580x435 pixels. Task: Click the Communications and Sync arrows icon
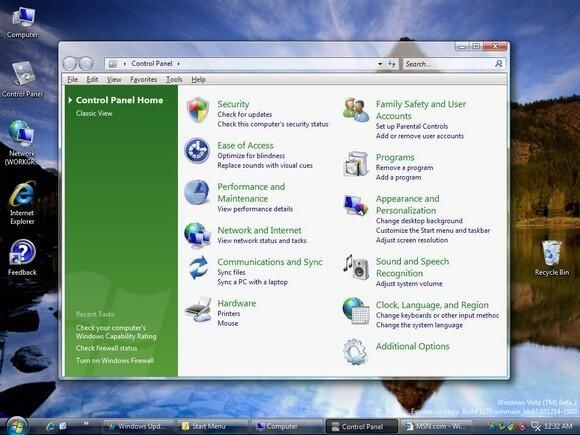coord(199,267)
